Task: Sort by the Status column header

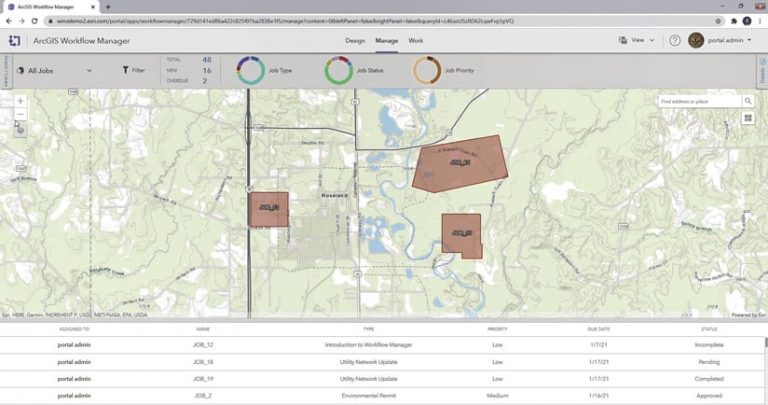Action: click(709, 329)
